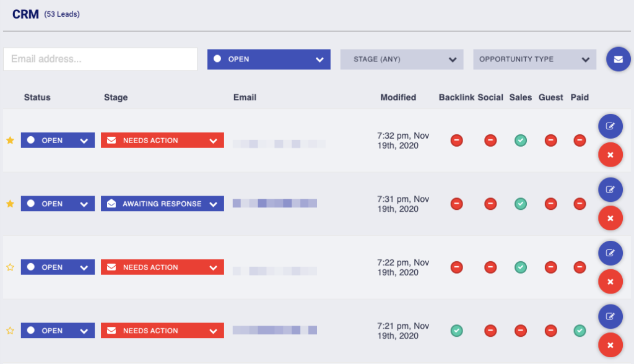The height and width of the screenshot is (364, 634).
Task: Edit the first lead row
Action: pyautogui.click(x=610, y=126)
